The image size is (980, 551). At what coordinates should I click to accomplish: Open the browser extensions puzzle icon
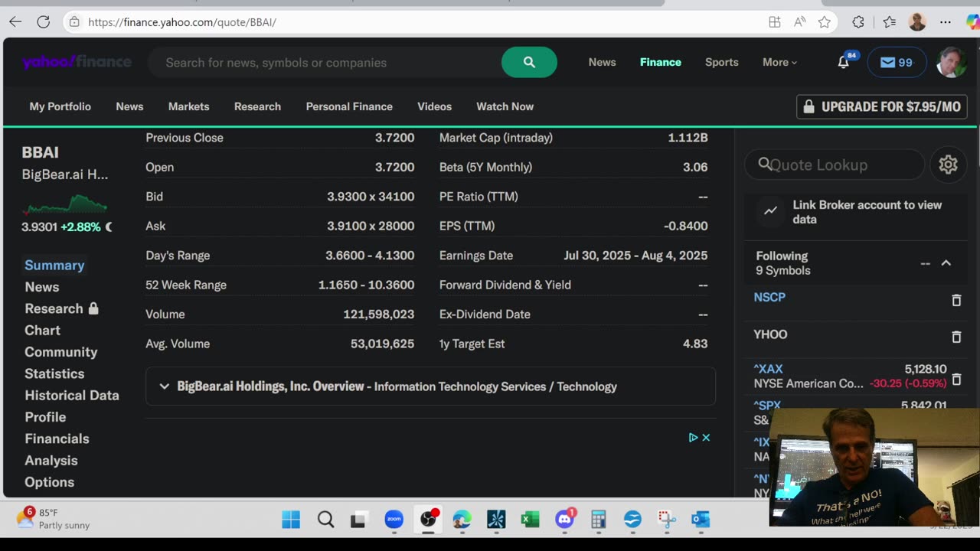tap(858, 22)
